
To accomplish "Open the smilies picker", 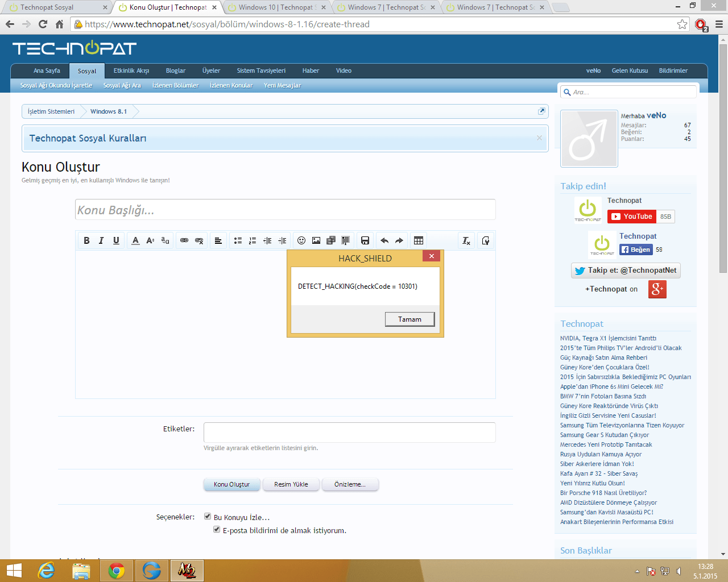I will click(x=301, y=240).
